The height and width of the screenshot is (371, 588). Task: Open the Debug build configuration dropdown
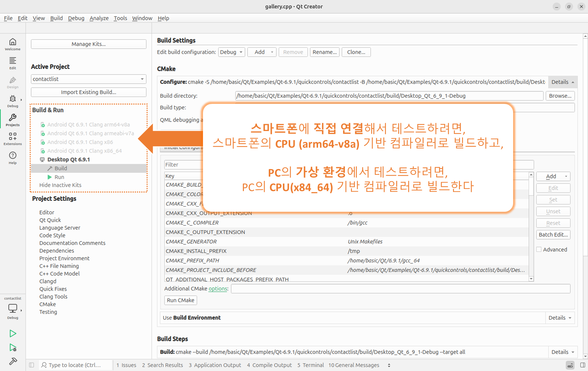[232, 52]
